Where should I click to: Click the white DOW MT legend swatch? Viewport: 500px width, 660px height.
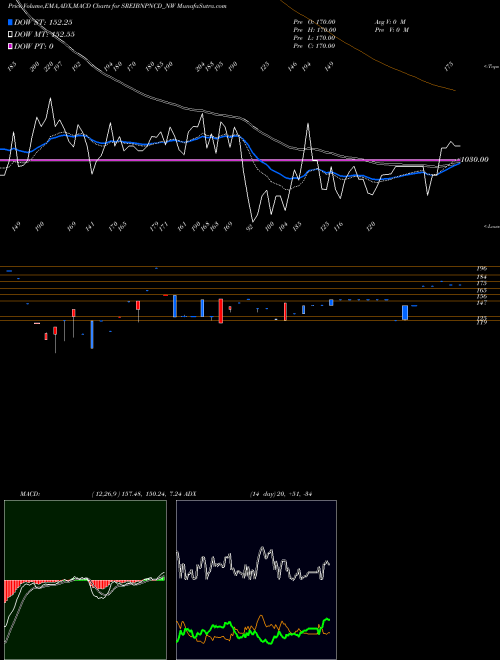tap(11, 35)
